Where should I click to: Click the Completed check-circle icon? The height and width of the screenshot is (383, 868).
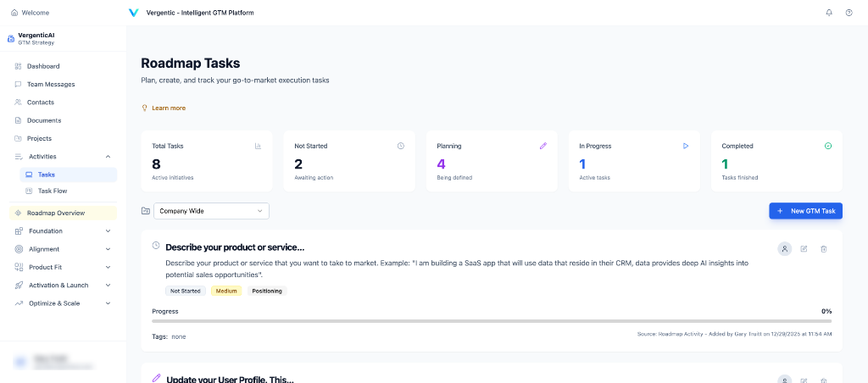(828, 146)
